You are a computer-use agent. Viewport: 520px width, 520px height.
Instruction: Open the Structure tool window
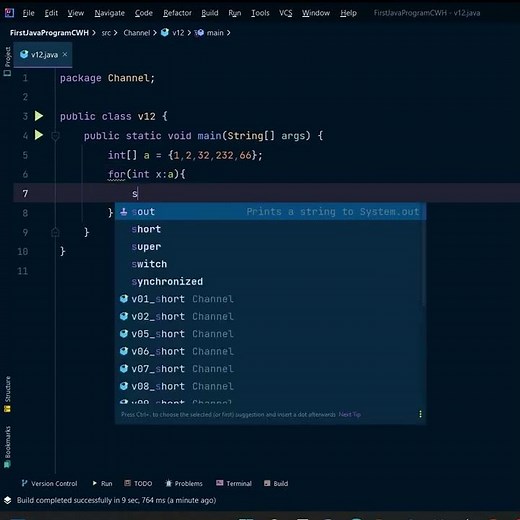pyautogui.click(x=7, y=394)
